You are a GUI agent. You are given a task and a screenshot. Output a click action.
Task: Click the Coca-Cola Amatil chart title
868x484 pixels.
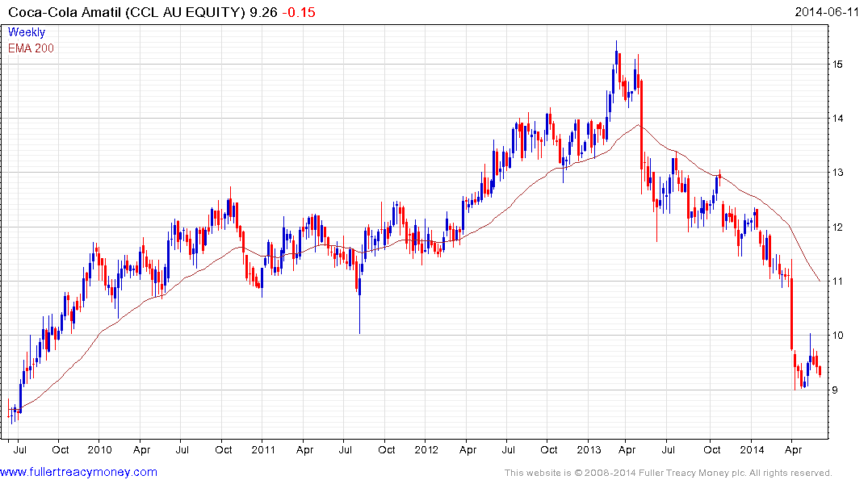127,12
